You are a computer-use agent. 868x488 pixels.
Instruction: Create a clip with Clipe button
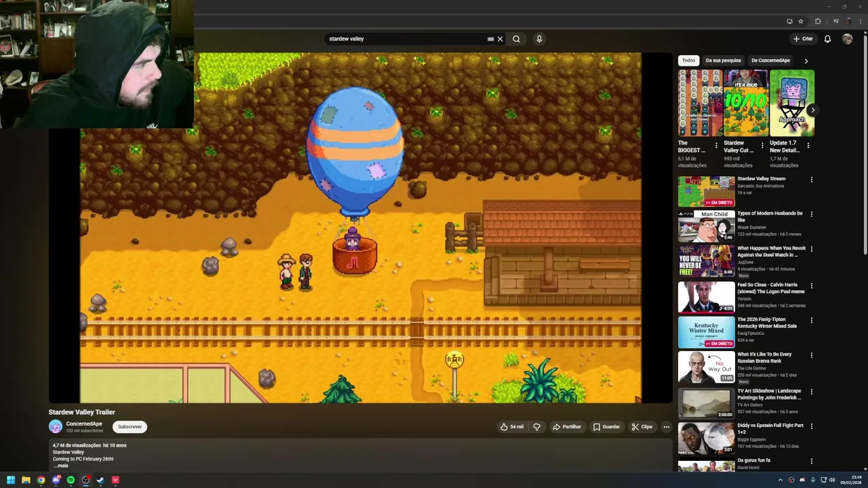click(x=642, y=427)
